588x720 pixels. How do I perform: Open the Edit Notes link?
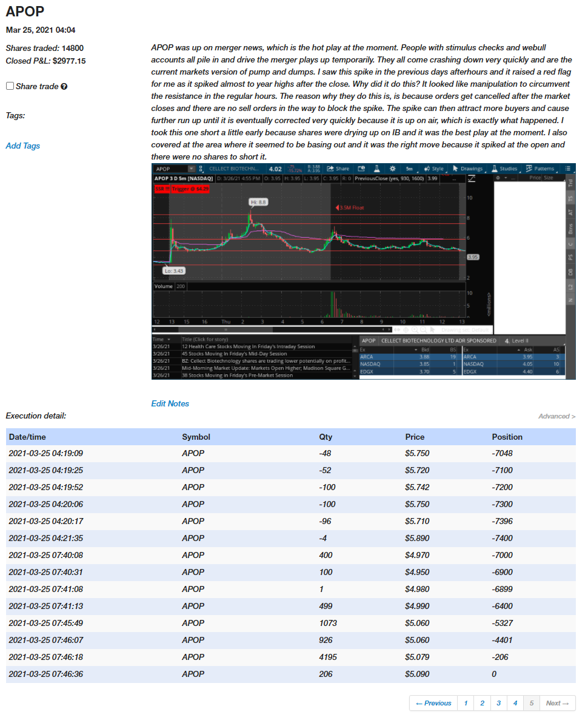[x=170, y=403]
